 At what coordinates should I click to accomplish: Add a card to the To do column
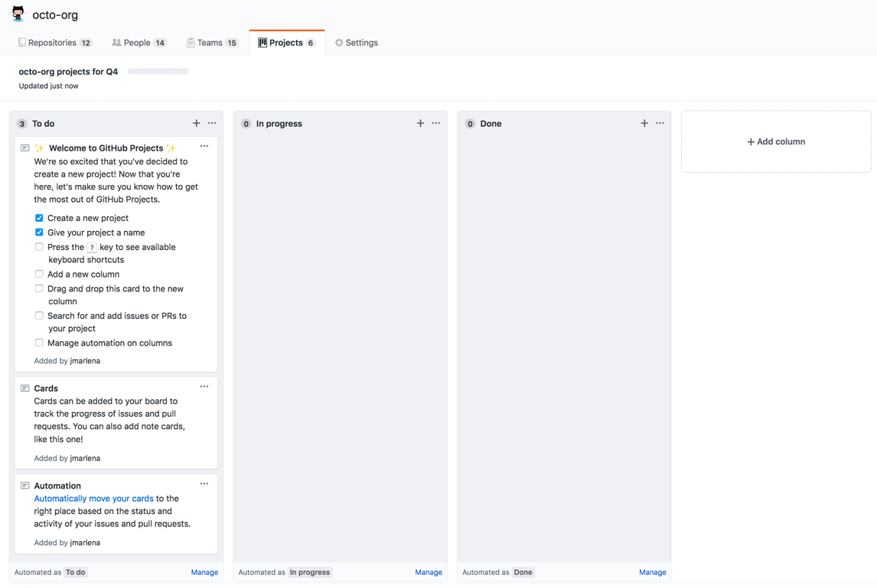196,123
